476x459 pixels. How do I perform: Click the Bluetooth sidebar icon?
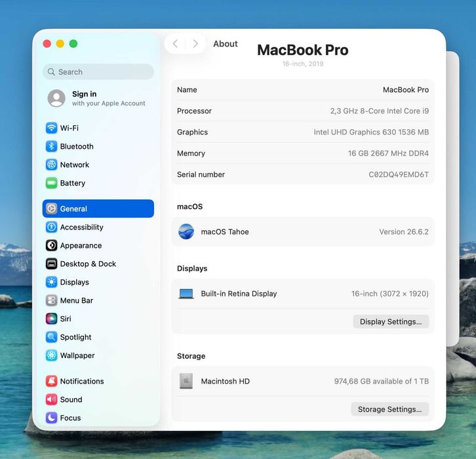[x=51, y=146]
